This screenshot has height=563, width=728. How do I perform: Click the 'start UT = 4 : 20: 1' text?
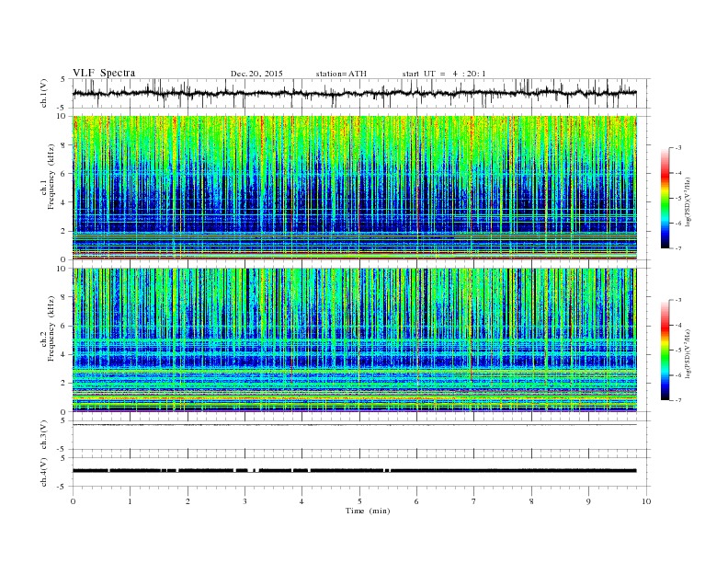pos(444,74)
